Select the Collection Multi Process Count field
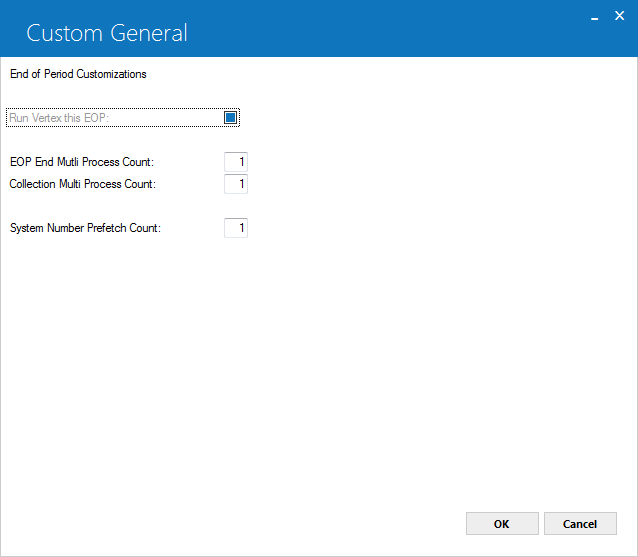638x557 pixels. click(236, 184)
